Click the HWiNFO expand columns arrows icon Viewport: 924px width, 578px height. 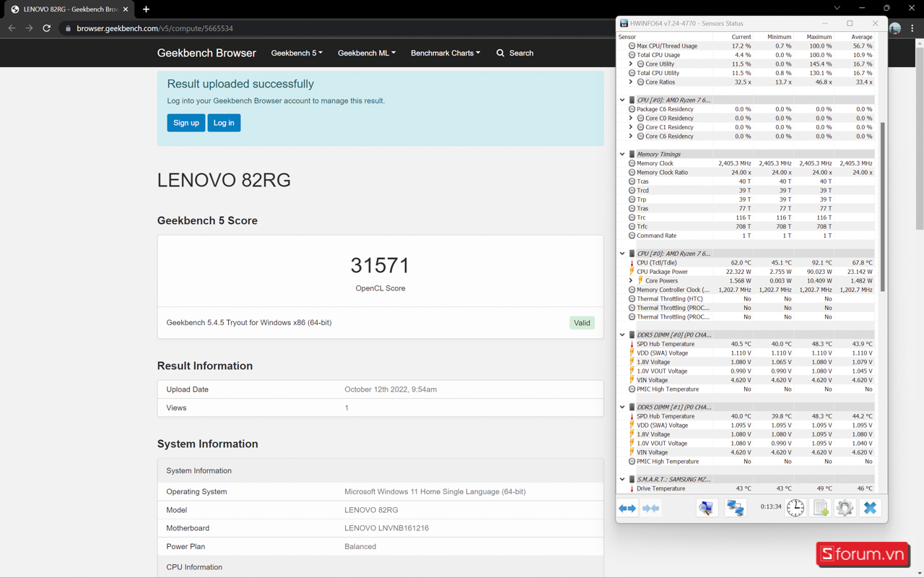point(627,508)
